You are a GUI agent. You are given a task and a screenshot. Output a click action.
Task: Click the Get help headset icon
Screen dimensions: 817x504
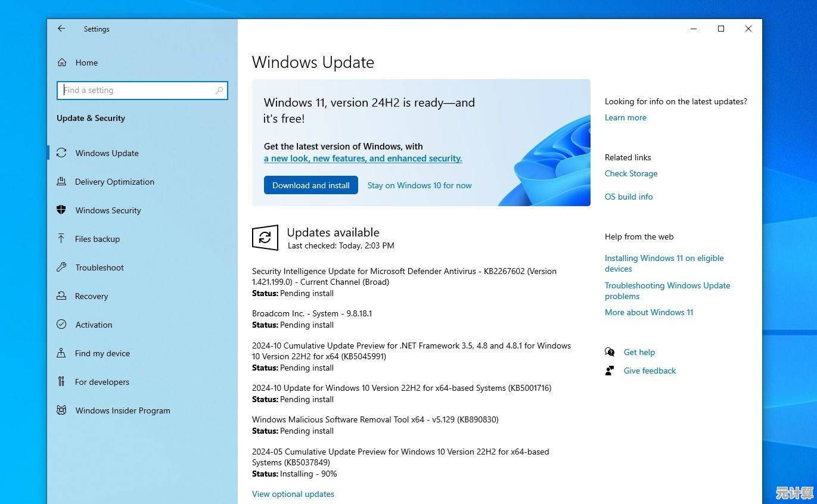pyautogui.click(x=609, y=352)
